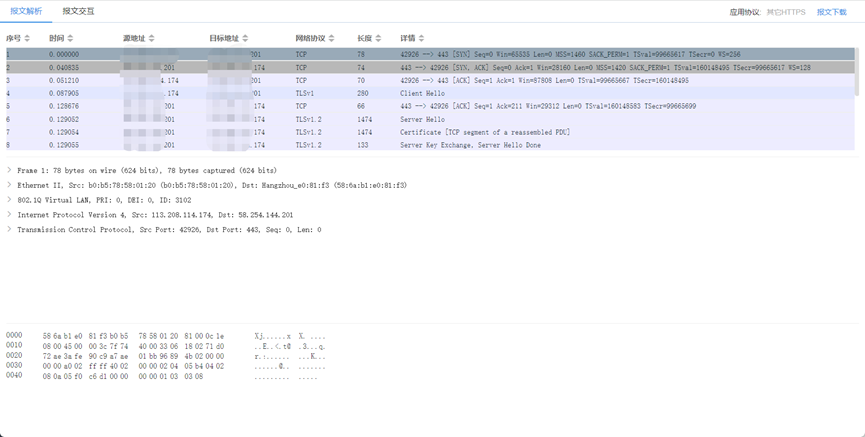
Task: Sort packets by 时间 column sort icon
Action: point(70,38)
